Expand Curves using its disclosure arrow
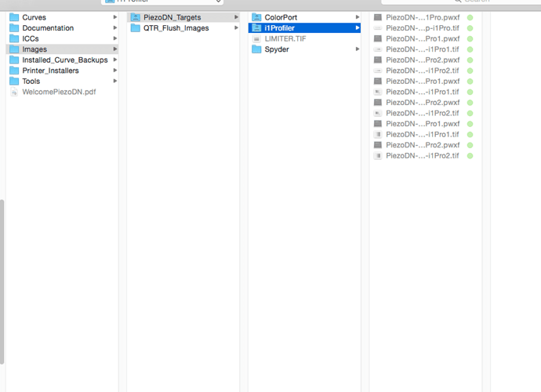541x392 pixels. point(115,17)
